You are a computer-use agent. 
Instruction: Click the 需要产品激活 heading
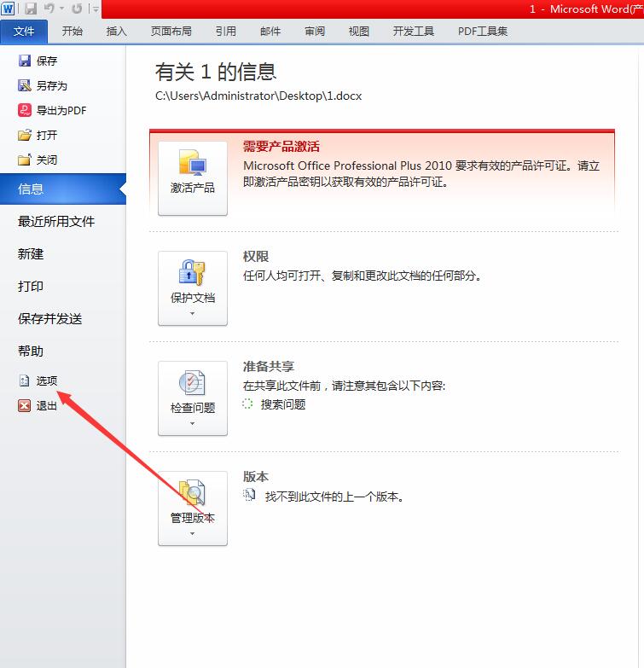coord(281,147)
